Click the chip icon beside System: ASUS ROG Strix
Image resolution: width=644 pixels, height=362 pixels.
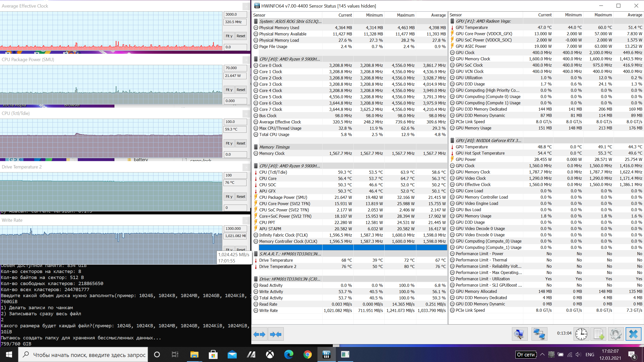[x=256, y=21]
